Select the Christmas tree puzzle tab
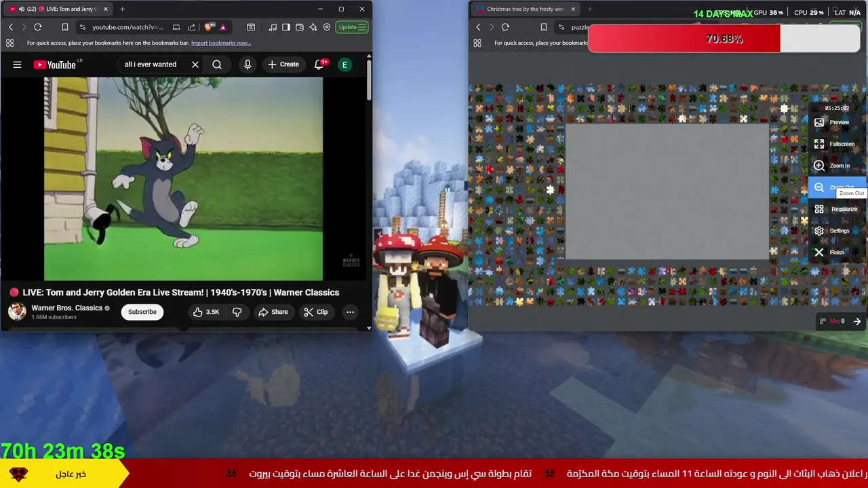This screenshot has height=488, width=868. tap(526, 9)
